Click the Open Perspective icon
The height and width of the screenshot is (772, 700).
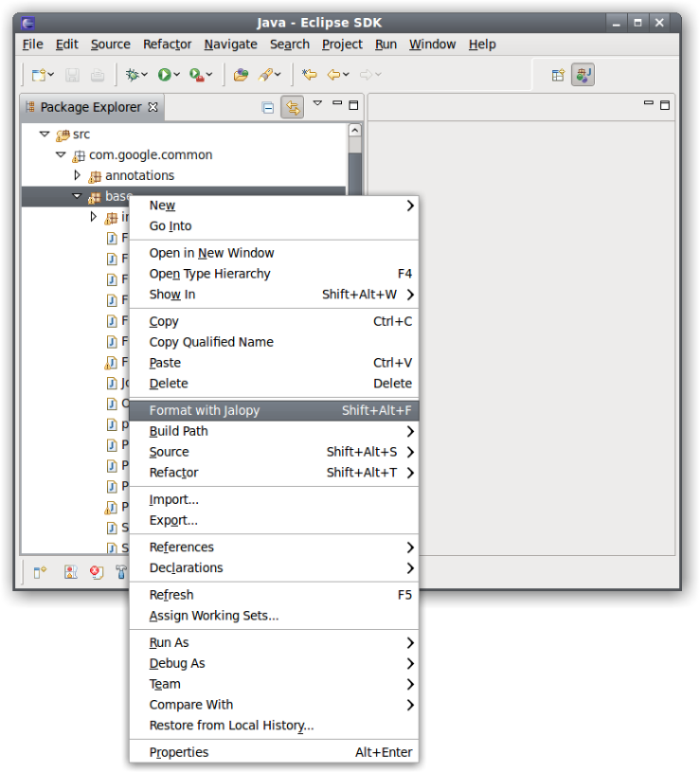(558, 75)
